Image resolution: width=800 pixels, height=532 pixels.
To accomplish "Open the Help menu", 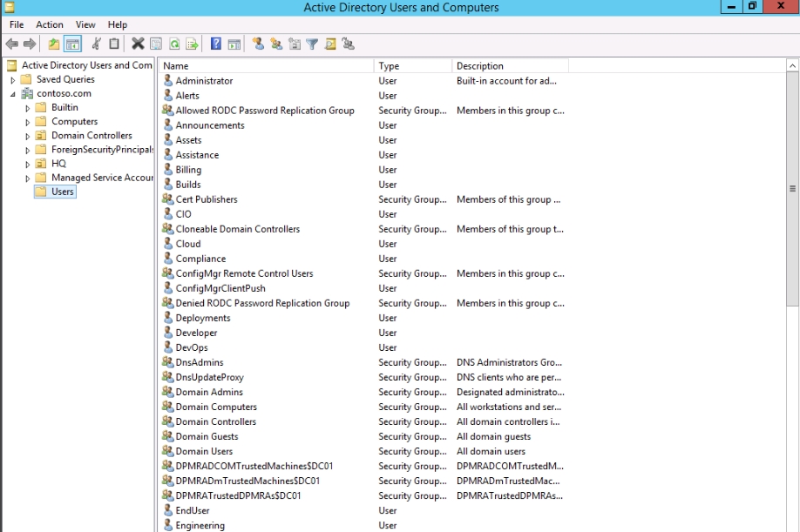I will (118, 24).
